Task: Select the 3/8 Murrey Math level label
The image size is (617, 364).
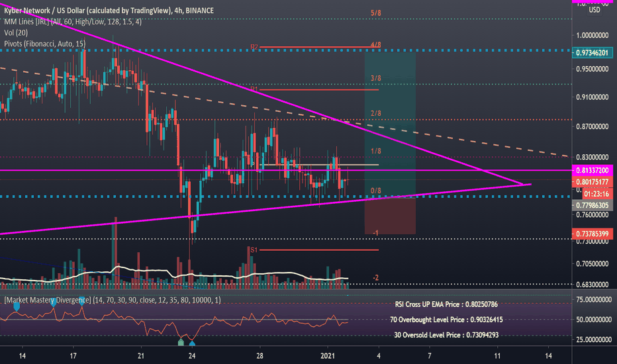Action: pyautogui.click(x=376, y=78)
